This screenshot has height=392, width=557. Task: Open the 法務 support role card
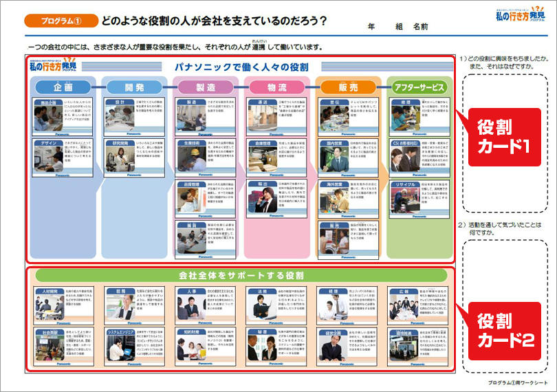tap(276, 306)
